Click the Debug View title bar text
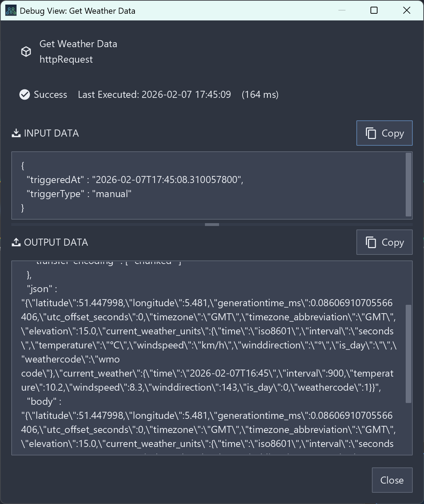 (x=78, y=11)
